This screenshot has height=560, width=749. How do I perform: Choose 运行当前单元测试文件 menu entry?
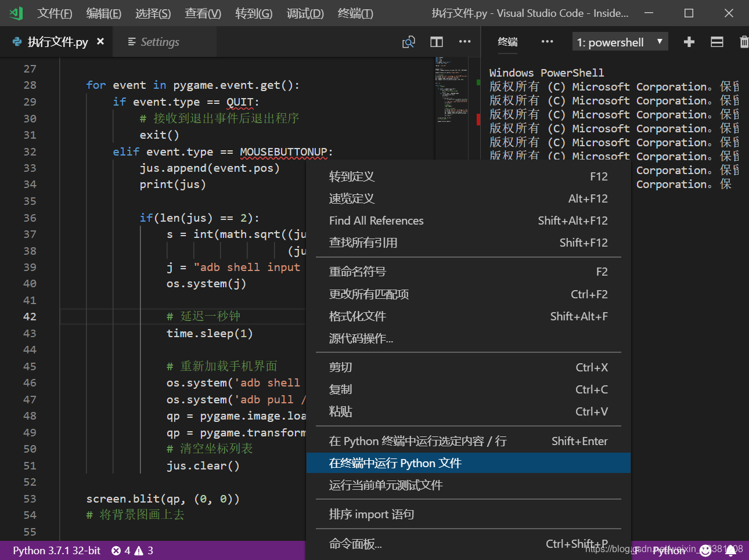tap(468, 485)
